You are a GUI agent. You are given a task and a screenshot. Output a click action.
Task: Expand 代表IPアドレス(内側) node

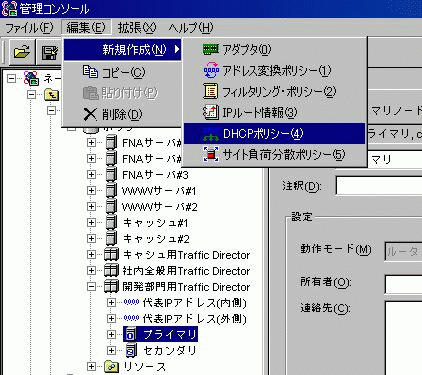[111, 302]
